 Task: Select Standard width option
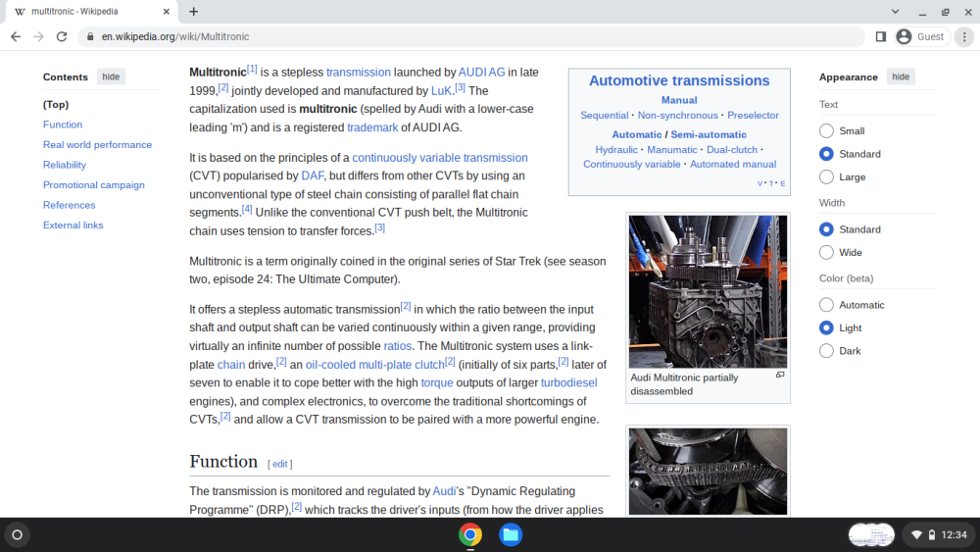(826, 229)
